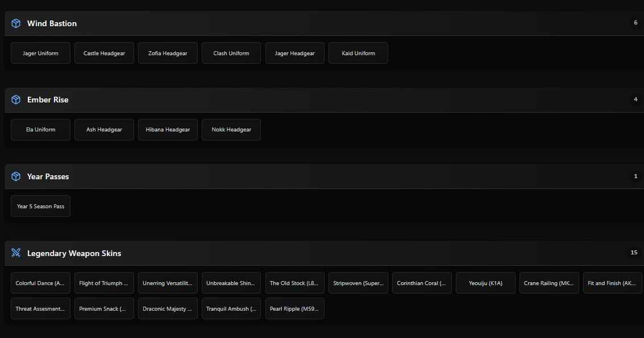Click the Legendary Weapon Skins count badge
This screenshot has width=644, height=338.
[634, 253]
